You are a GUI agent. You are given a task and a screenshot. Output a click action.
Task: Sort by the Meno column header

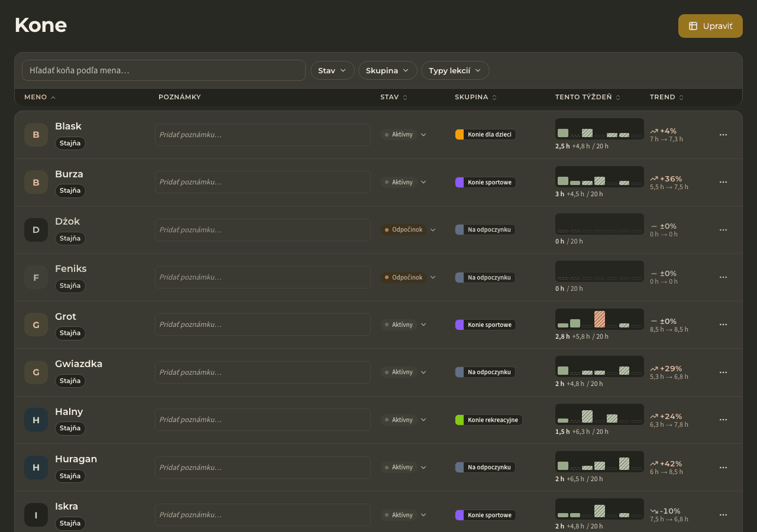pos(40,97)
